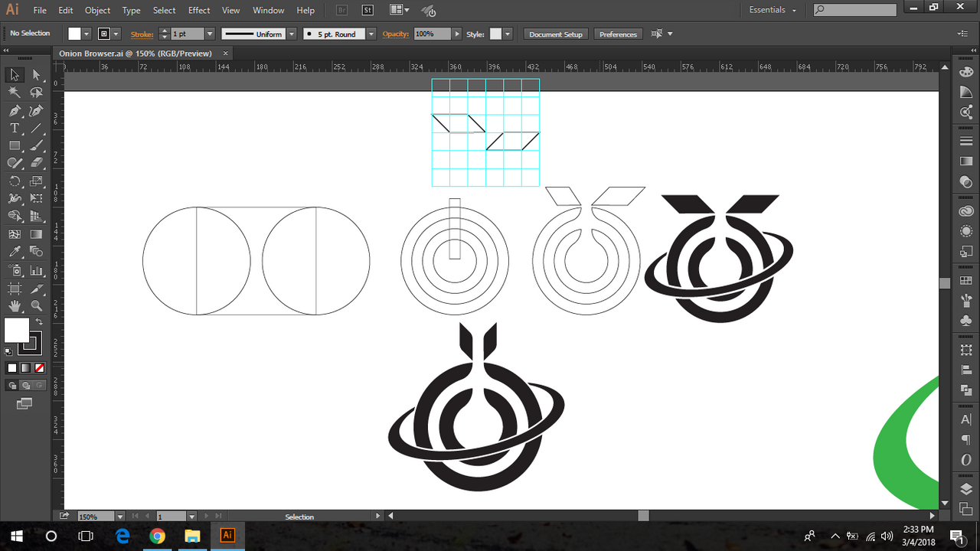Open the zoom level dropdown at 150%
Screen dimensions: 980x551
point(120,517)
